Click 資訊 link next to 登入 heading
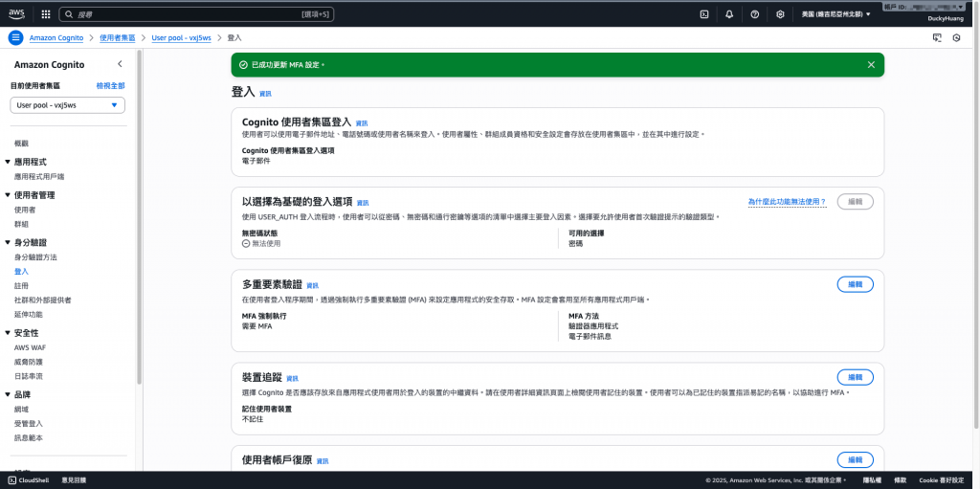This screenshot has width=980, height=489. pos(266,94)
